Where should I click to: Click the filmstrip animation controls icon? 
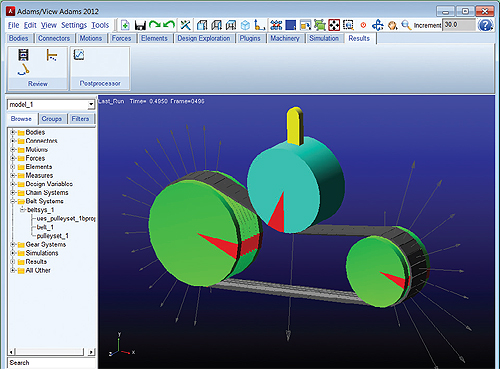tap(23, 55)
